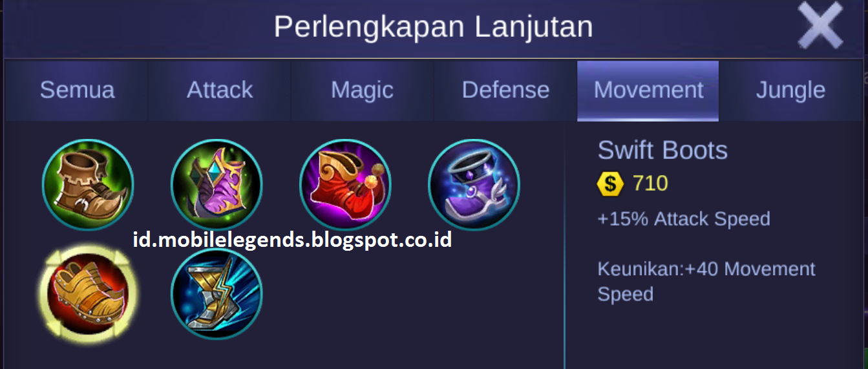Screen dimensions: 868x369
Task: Select the brown Warrior Boots icon
Action: (88, 185)
